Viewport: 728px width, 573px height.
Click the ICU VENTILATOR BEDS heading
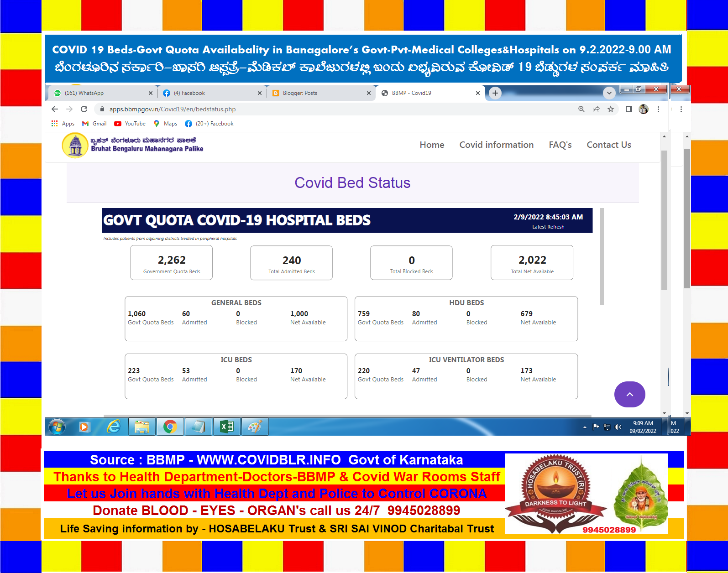pos(466,360)
